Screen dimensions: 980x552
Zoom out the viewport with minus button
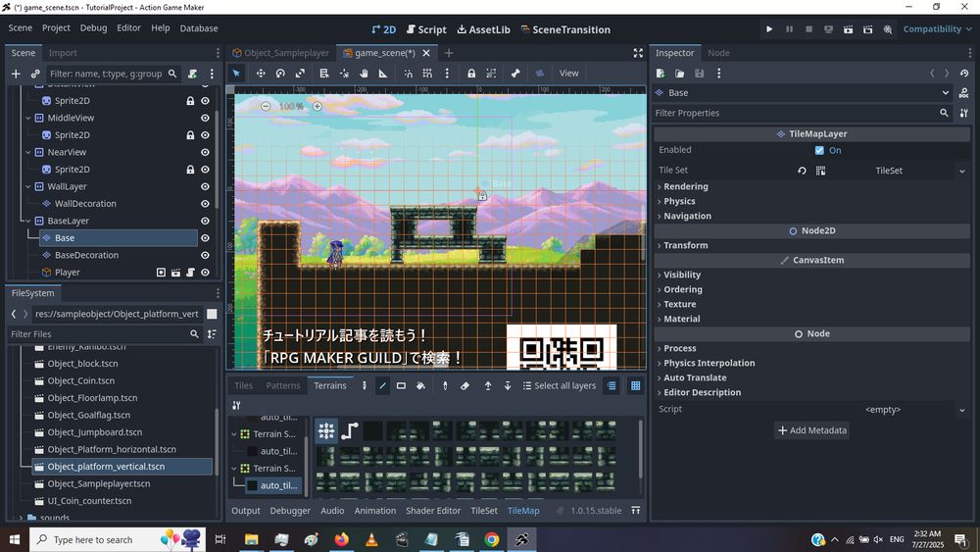point(266,106)
